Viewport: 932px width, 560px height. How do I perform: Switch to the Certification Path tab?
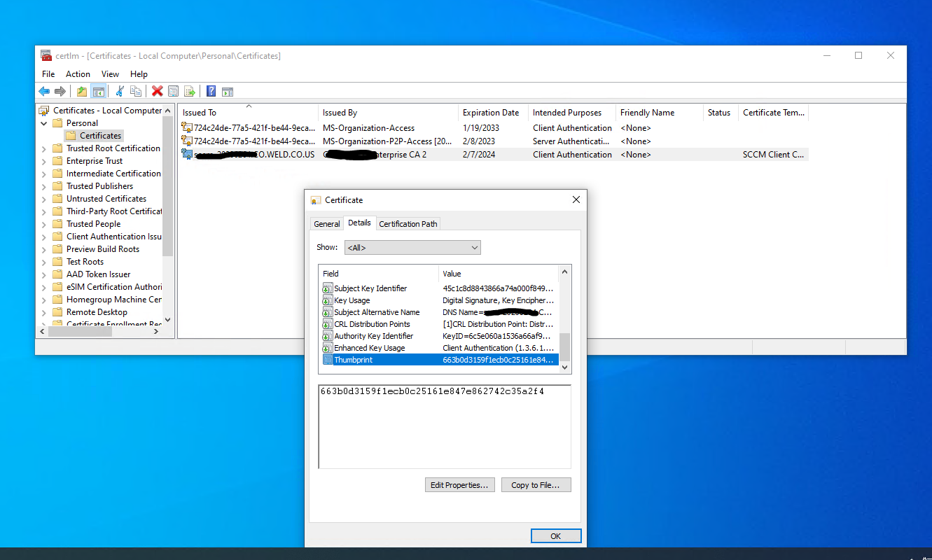point(408,223)
